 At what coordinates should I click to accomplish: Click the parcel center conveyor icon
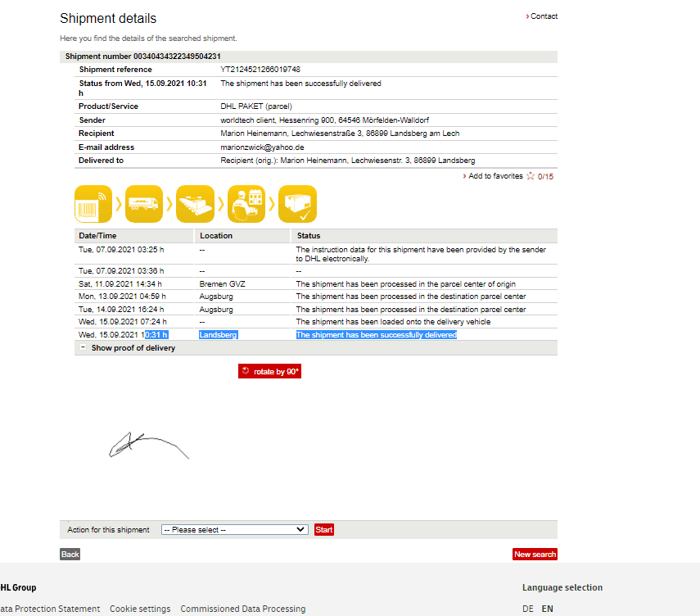195,204
